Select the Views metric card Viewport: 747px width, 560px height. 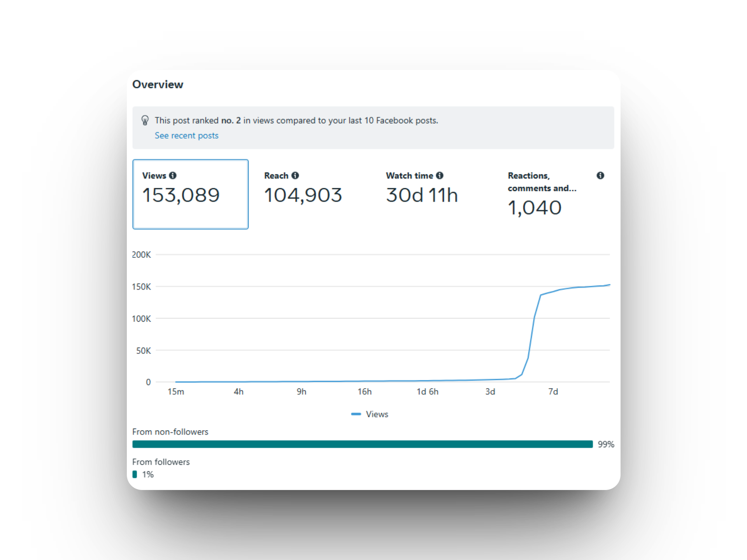coord(190,194)
